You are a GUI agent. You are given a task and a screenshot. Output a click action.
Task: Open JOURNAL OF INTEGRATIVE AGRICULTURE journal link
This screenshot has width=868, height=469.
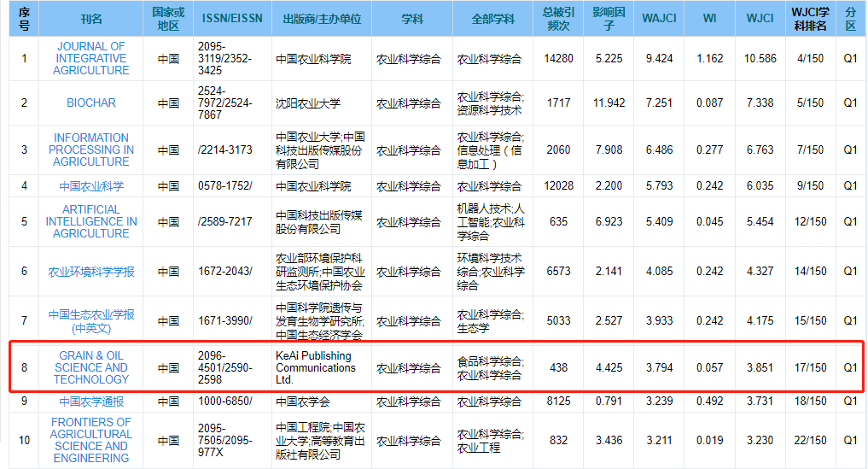coord(90,58)
